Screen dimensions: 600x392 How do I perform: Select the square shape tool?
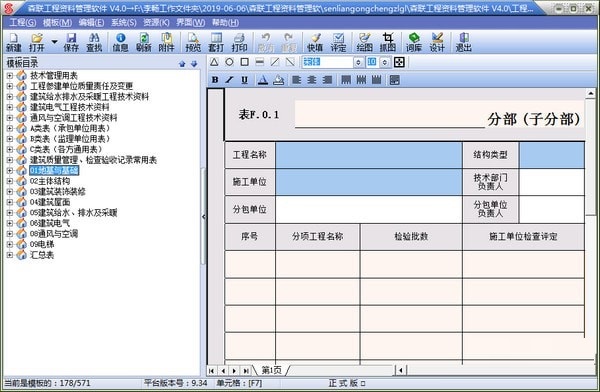coord(245,62)
